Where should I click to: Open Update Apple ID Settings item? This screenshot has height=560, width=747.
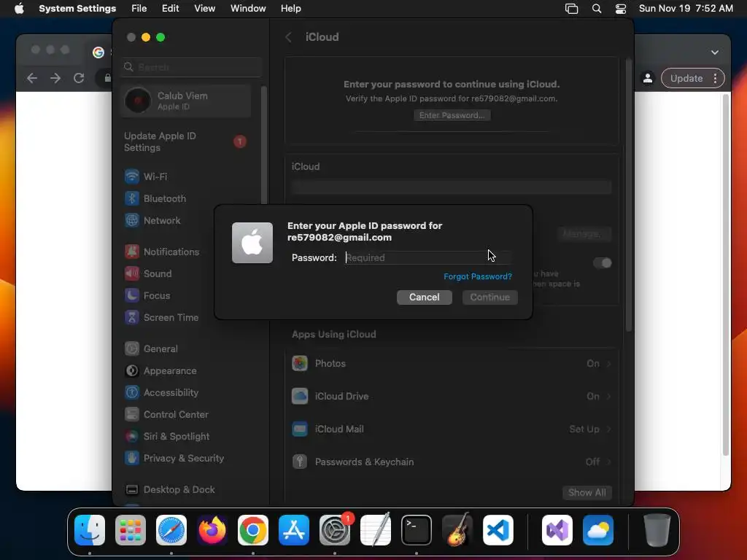[186, 142]
